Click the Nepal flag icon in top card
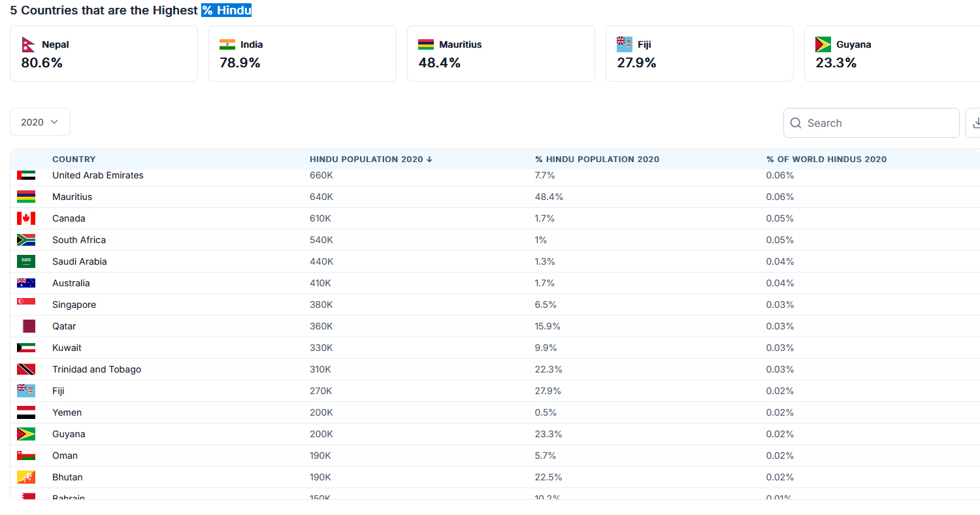 click(x=28, y=44)
